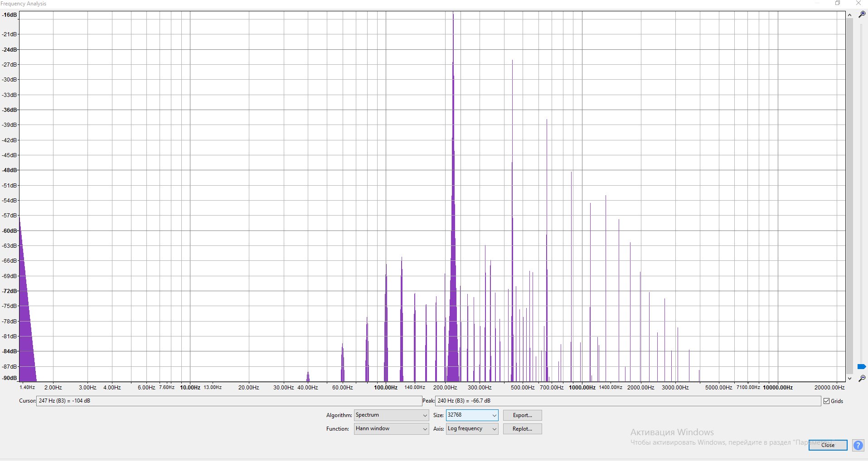Close the window using the title bar X

click(x=858, y=3)
